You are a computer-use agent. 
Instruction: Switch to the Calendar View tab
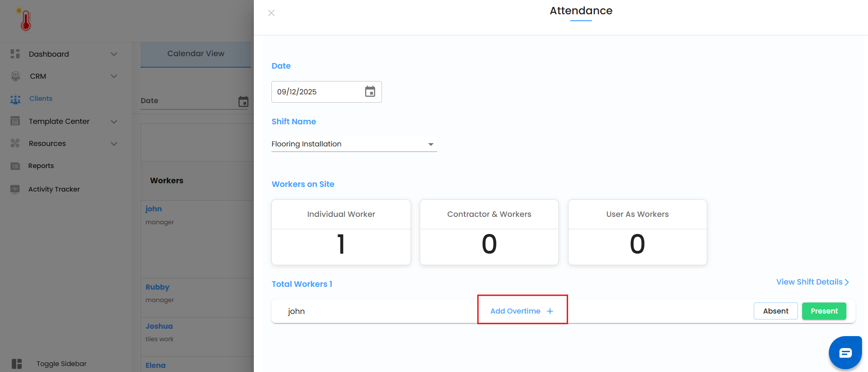pyautogui.click(x=196, y=54)
